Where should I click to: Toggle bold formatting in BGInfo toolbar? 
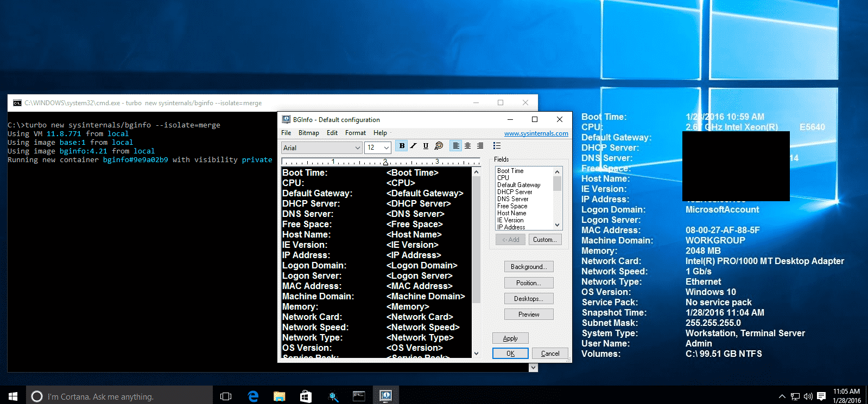tap(402, 146)
